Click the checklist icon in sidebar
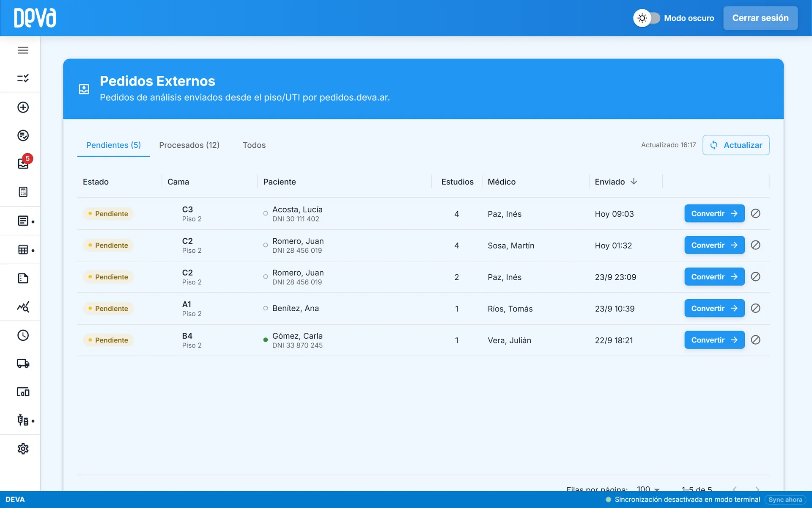The width and height of the screenshot is (812, 508). [23, 78]
